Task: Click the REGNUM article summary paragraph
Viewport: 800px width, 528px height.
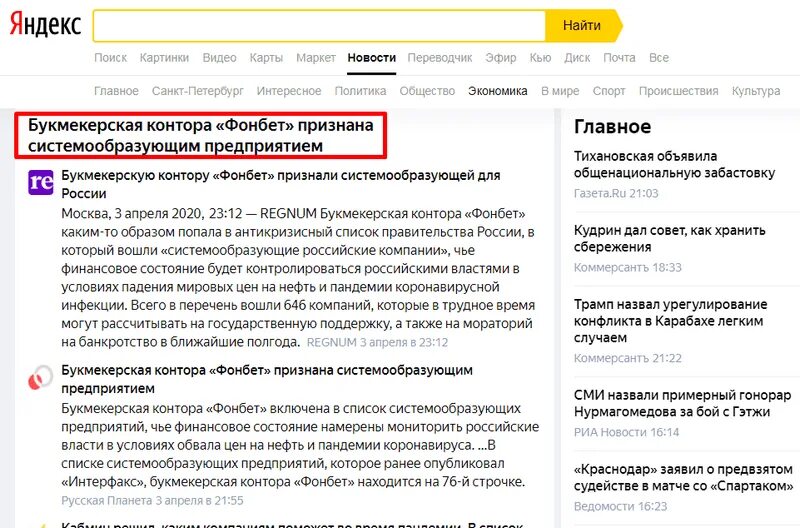Action: (x=298, y=278)
